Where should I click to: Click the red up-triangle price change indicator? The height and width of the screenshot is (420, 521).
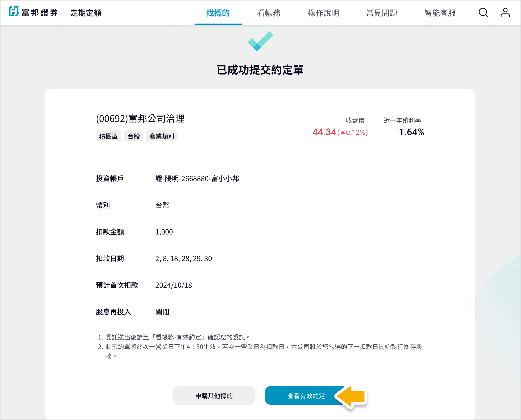click(343, 132)
